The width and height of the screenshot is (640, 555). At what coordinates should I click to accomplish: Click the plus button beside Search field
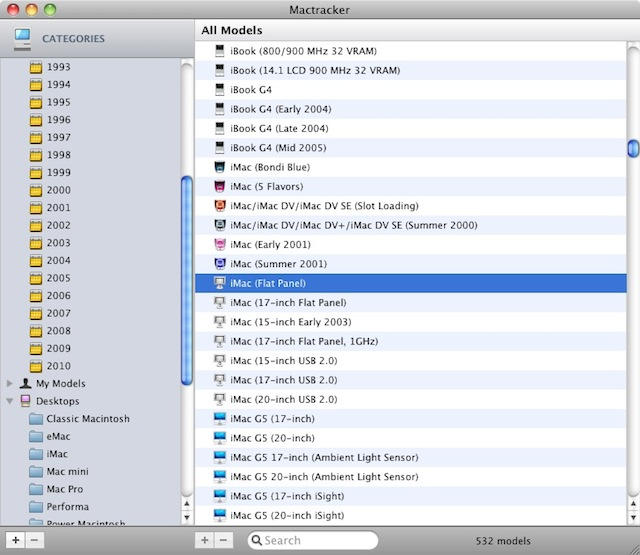(204, 541)
